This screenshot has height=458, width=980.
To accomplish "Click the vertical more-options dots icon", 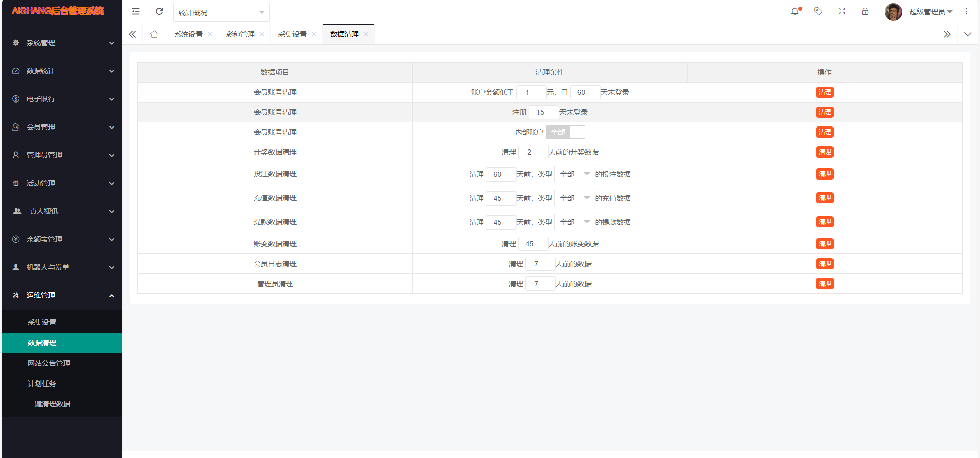I will pyautogui.click(x=966, y=11).
